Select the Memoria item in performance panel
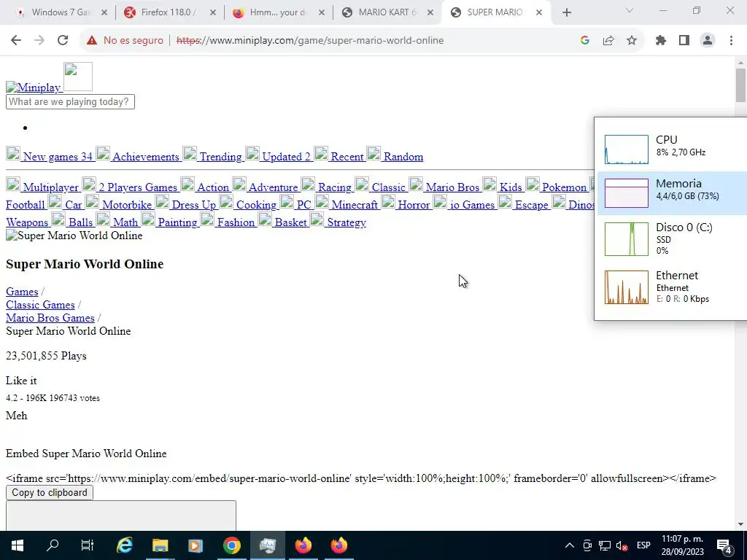This screenshot has height=560, width=747. coord(672,193)
